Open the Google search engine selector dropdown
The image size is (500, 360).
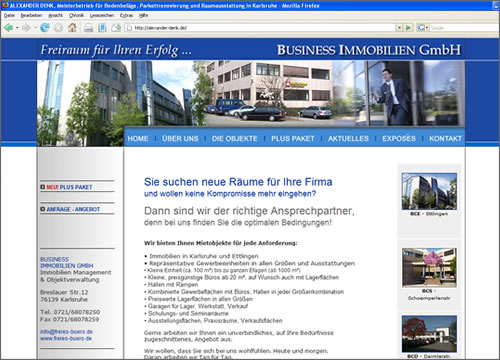pyautogui.click(x=423, y=28)
